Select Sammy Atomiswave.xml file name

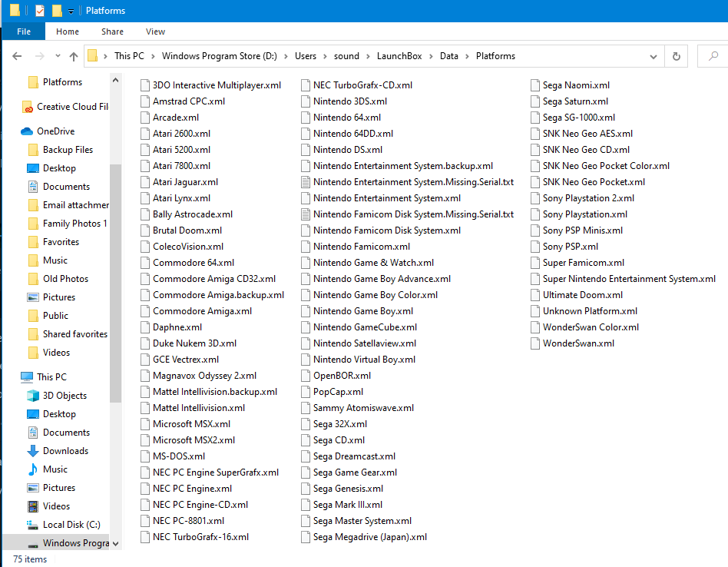[363, 408]
